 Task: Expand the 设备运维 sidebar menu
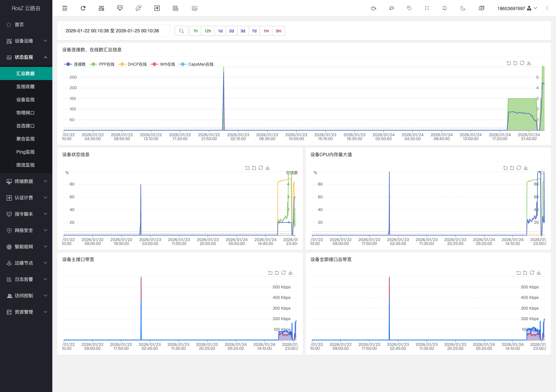[26, 41]
